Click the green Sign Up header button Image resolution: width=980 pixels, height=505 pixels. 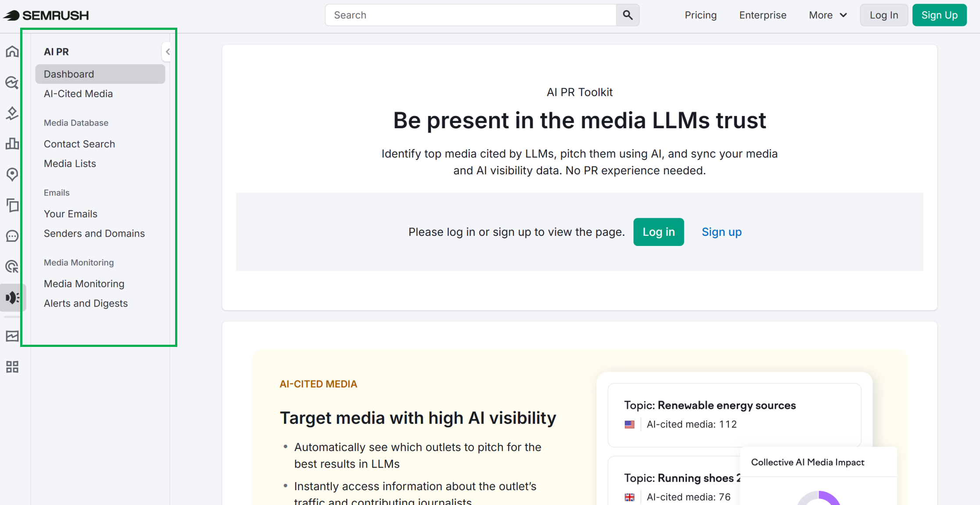(x=939, y=15)
